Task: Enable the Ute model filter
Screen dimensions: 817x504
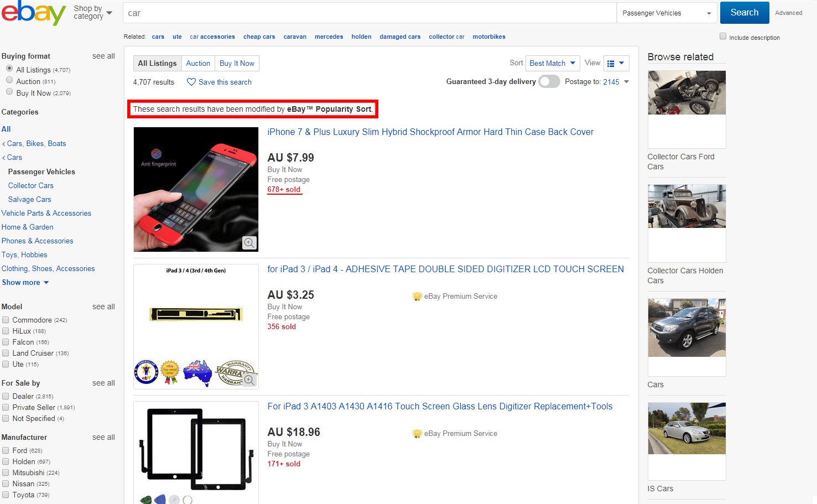Action: pyautogui.click(x=6, y=364)
